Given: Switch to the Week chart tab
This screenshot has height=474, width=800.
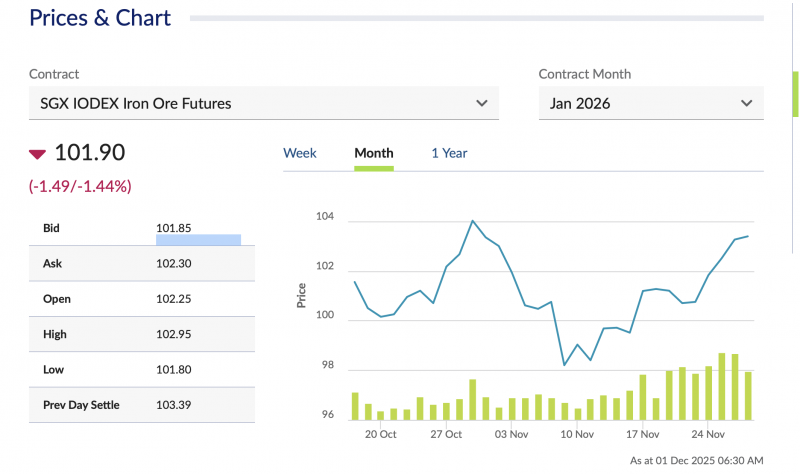Looking at the screenshot, I should [300, 153].
